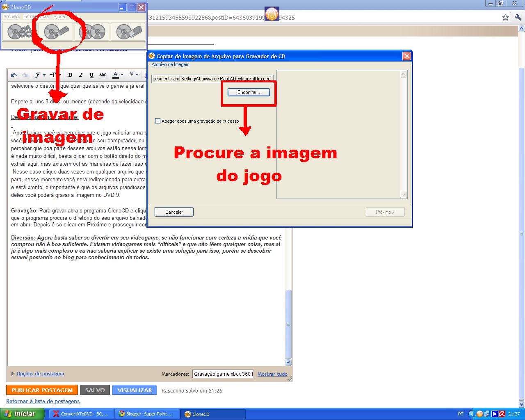The width and height of the screenshot is (525, 420).
Task: Click the Cancelar button
Action: (x=174, y=212)
